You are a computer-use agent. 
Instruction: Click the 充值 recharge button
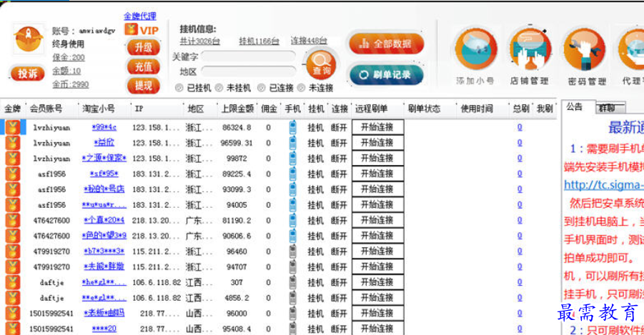pos(143,66)
